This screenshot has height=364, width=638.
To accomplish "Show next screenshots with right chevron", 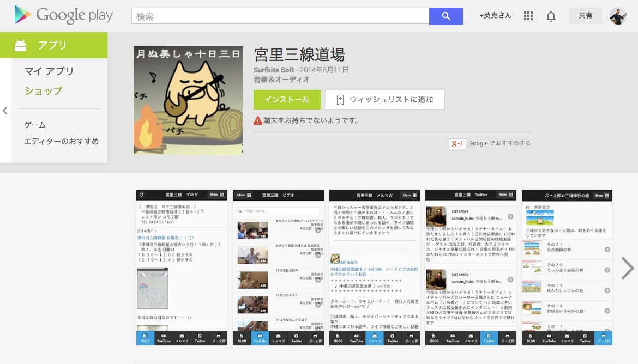I will (628, 268).
